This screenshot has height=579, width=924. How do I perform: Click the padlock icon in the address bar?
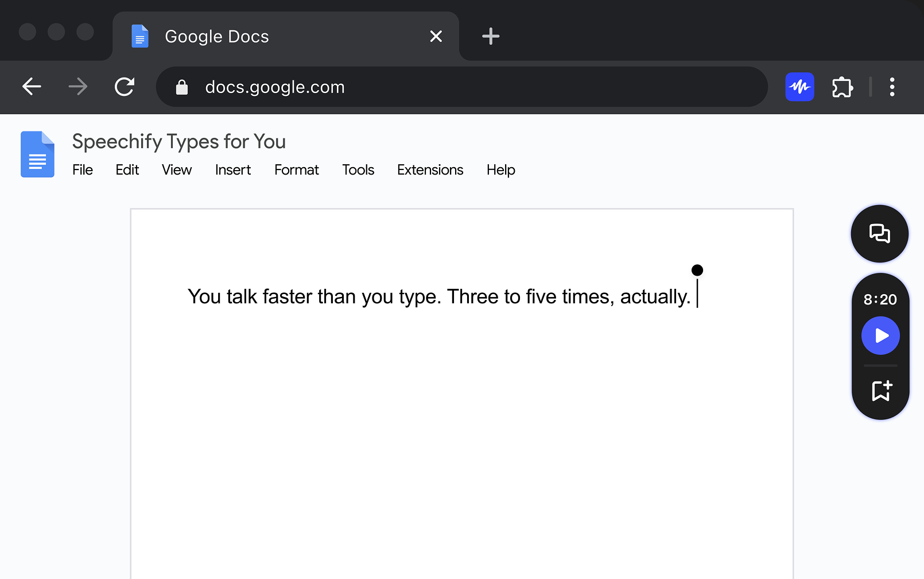182,87
